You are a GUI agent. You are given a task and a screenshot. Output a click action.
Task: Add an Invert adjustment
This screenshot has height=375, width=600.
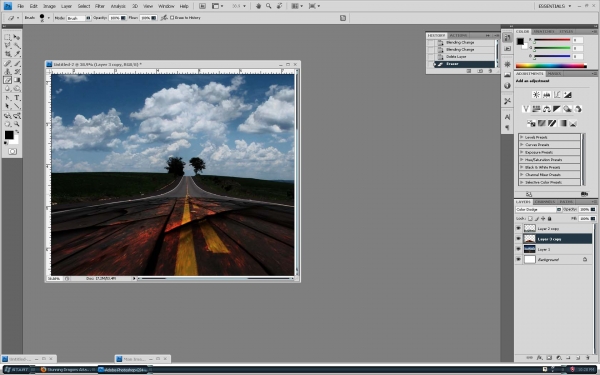(531, 123)
